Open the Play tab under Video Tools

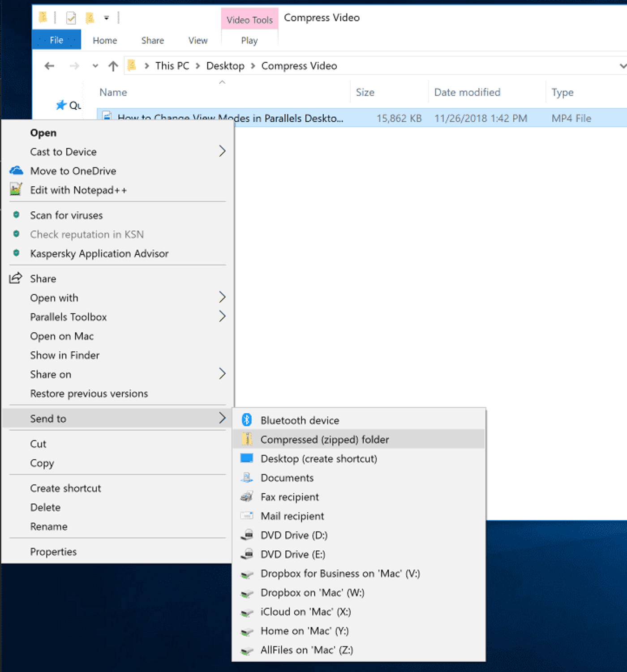(x=249, y=40)
